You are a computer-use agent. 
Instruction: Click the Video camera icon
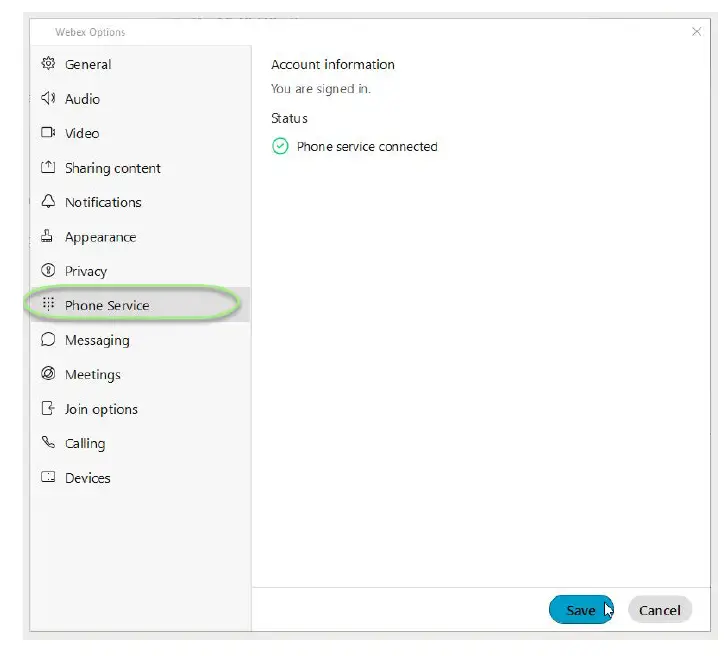[x=48, y=133]
